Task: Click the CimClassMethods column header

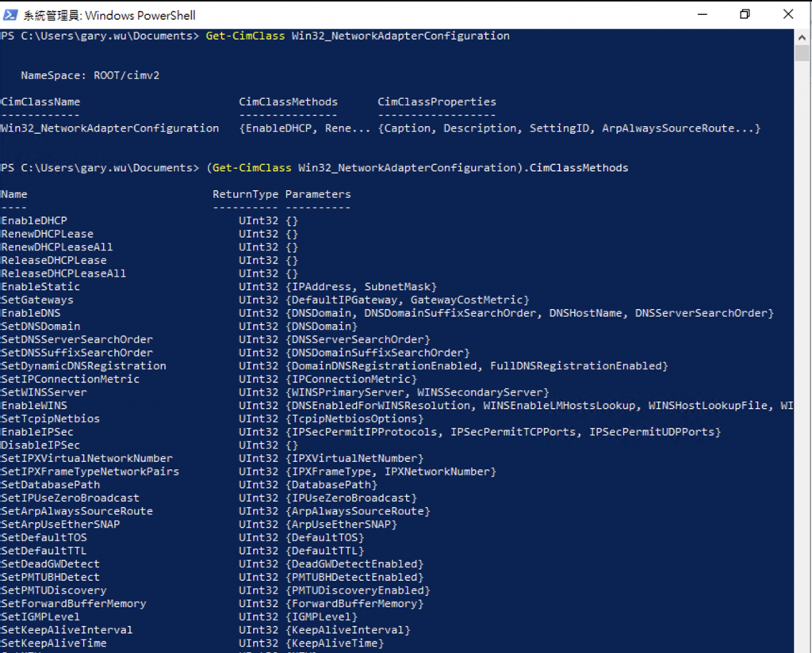Action: 288,102
